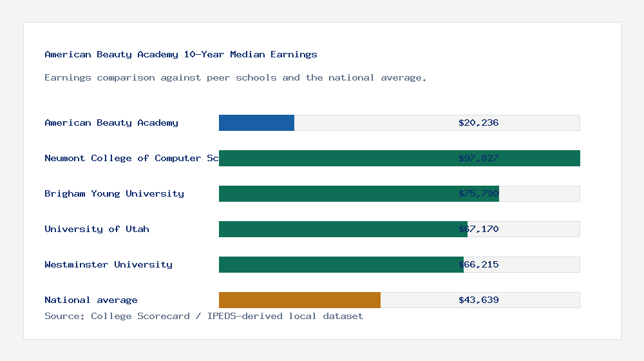Select the 'American Beauty Academy' row label
Viewport: 644px width, 361px height.
pyautogui.click(x=111, y=122)
